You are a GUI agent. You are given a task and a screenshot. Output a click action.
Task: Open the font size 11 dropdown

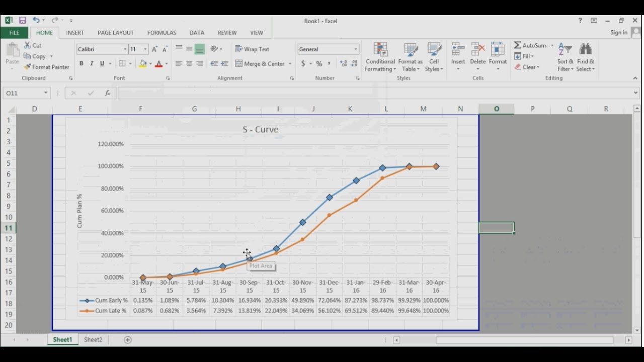pos(145,49)
